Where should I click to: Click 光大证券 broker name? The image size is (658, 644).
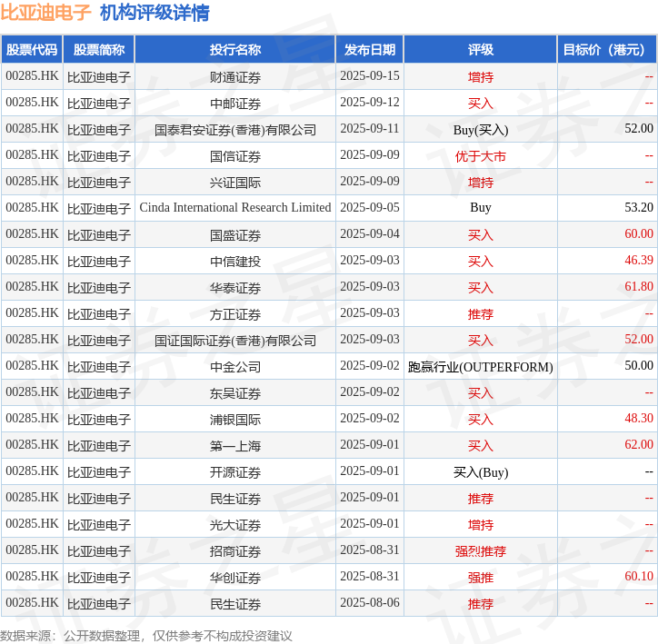click(235, 525)
